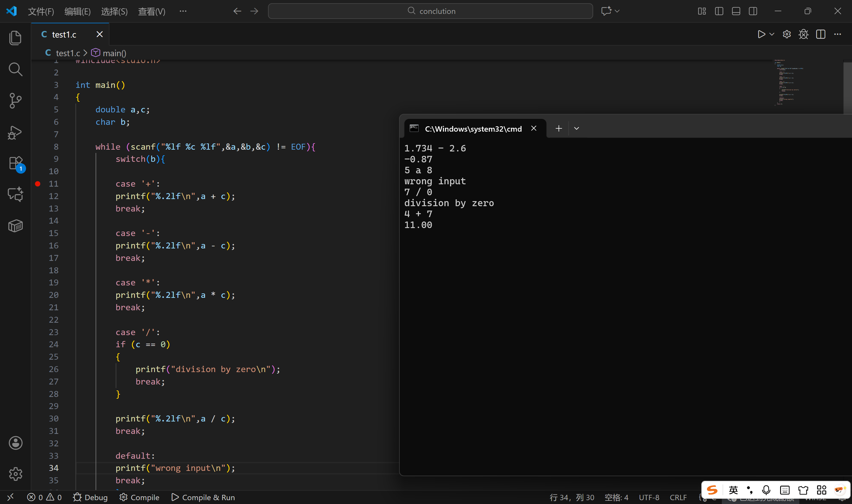Toggle the primary side bar layout button
852x504 pixels.
click(x=719, y=11)
